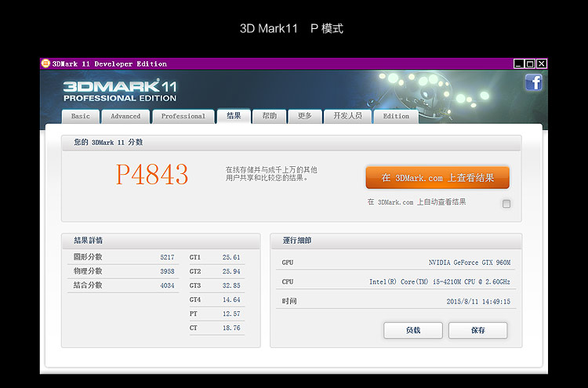Switch to the Advanced tab
Screen dimensions: 588x388
click(125, 116)
